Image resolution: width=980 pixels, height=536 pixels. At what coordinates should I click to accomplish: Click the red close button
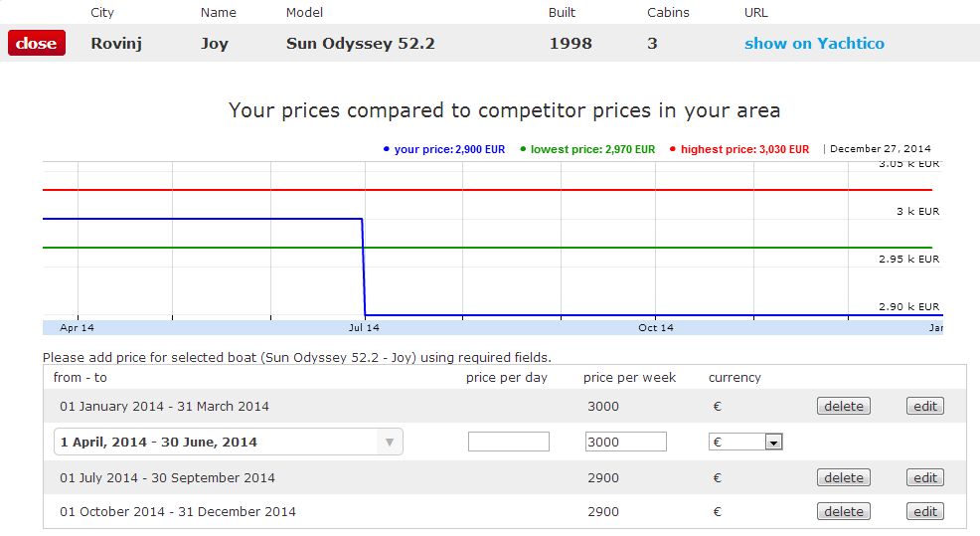[37, 44]
